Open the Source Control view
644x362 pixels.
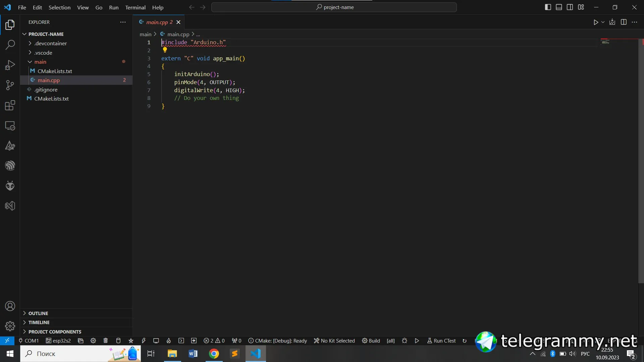click(x=10, y=85)
